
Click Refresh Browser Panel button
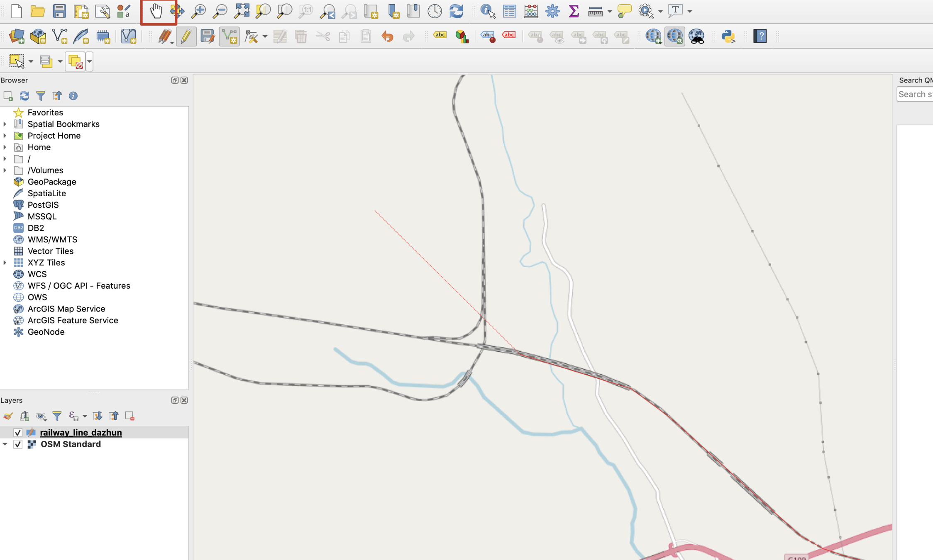click(x=24, y=96)
